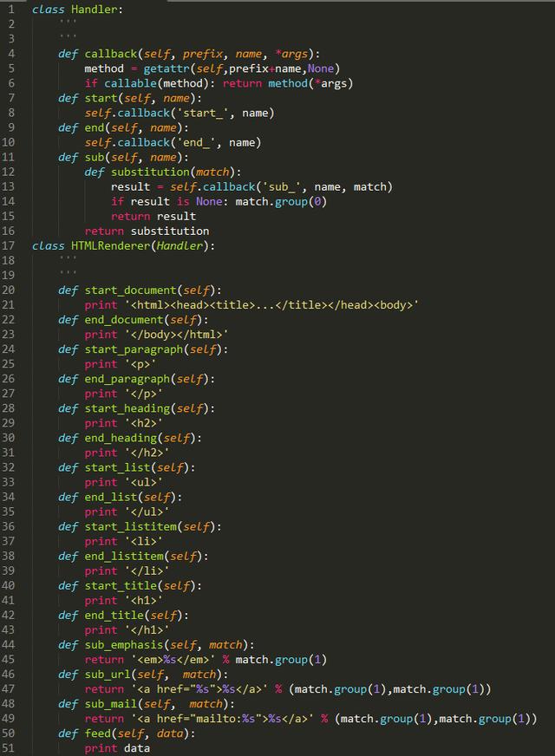The width and height of the screenshot is (555, 756).
Task: Place cursor on class Handler declaration
Action: coord(77,10)
